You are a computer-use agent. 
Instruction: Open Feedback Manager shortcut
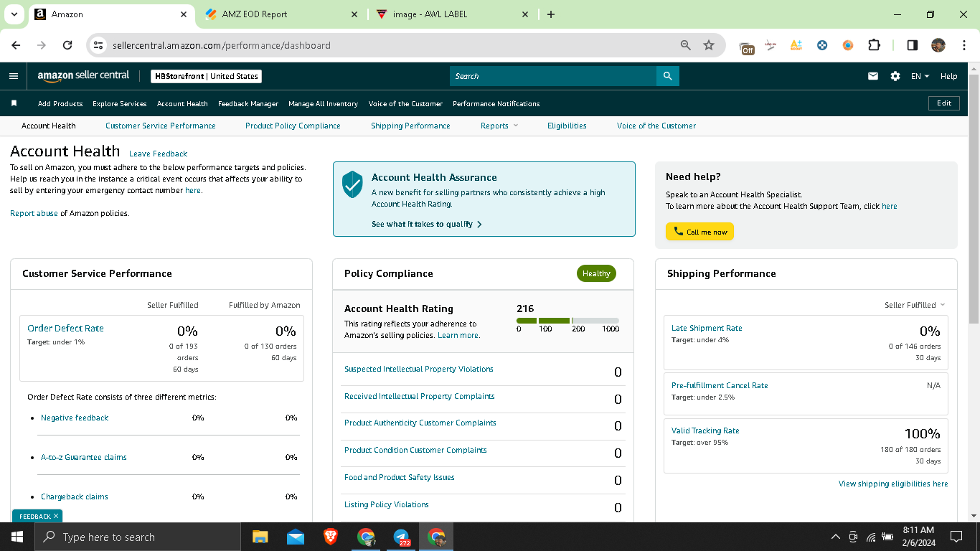(x=248, y=103)
